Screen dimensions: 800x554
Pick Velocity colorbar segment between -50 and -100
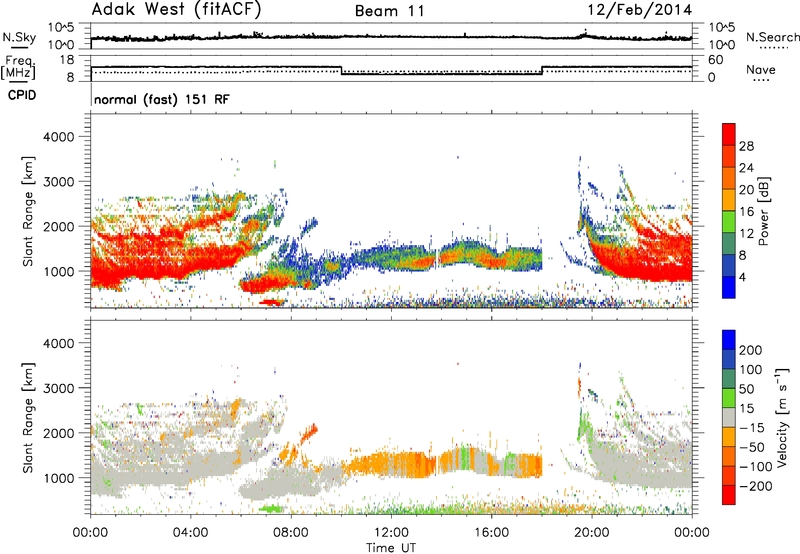pos(729,456)
